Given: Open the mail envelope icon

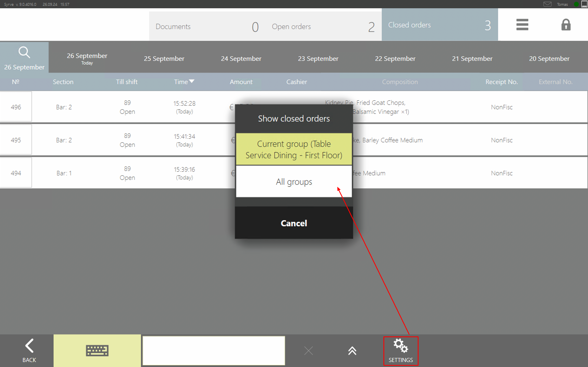Looking at the screenshot, I should (547, 4).
